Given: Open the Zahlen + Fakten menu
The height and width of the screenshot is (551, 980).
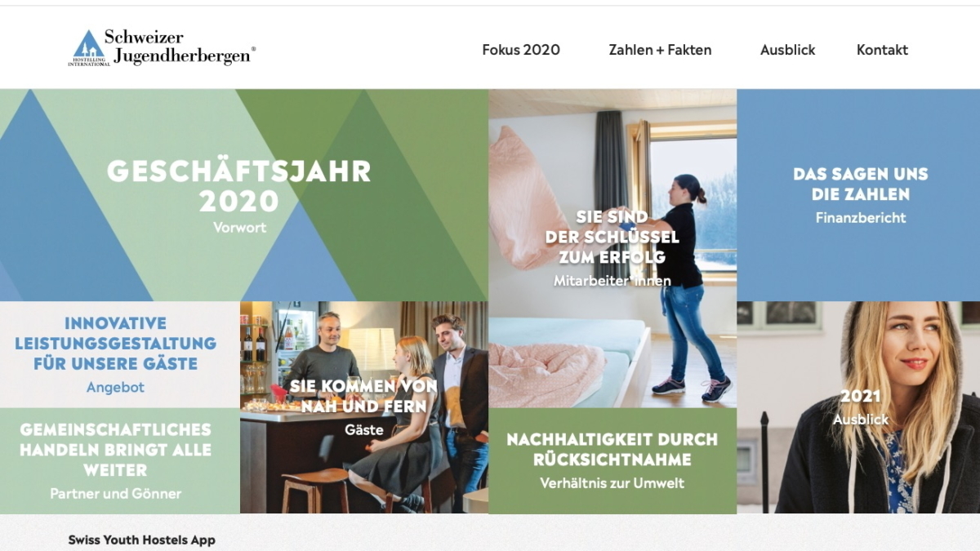Looking at the screenshot, I should tap(660, 50).
